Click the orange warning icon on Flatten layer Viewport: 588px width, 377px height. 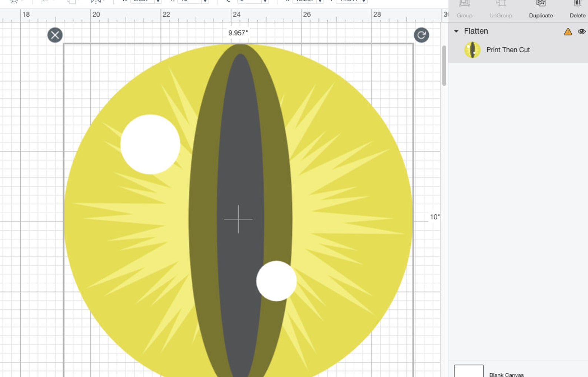point(568,32)
